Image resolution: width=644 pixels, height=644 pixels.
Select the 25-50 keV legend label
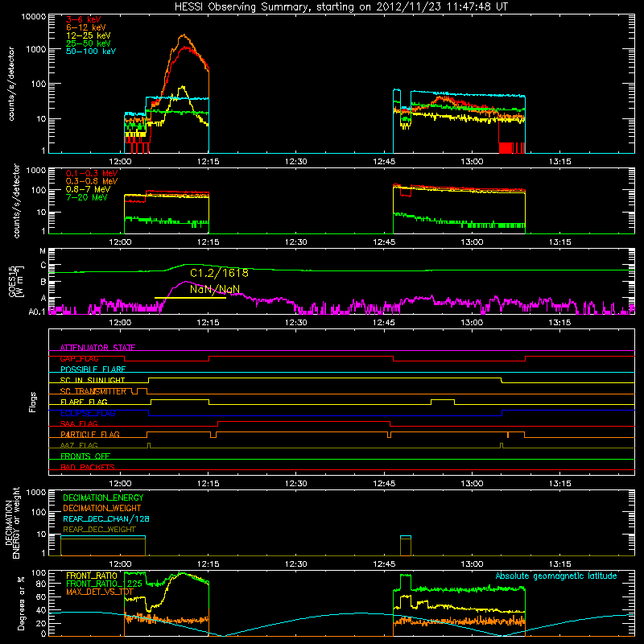88,43
